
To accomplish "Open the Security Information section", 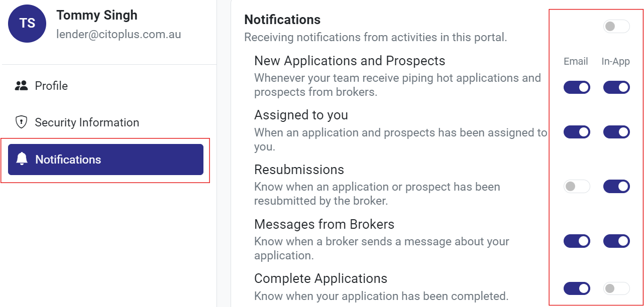I will [86, 122].
